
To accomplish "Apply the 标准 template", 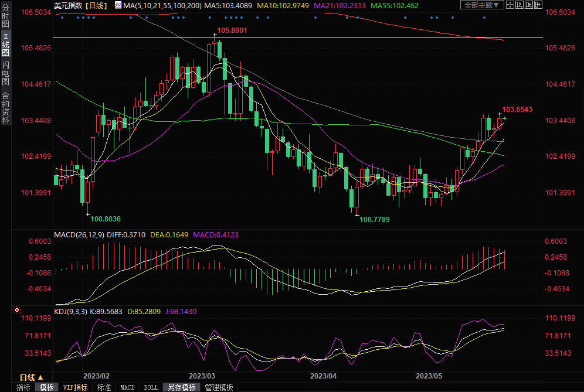I will [x=104, y=387].
